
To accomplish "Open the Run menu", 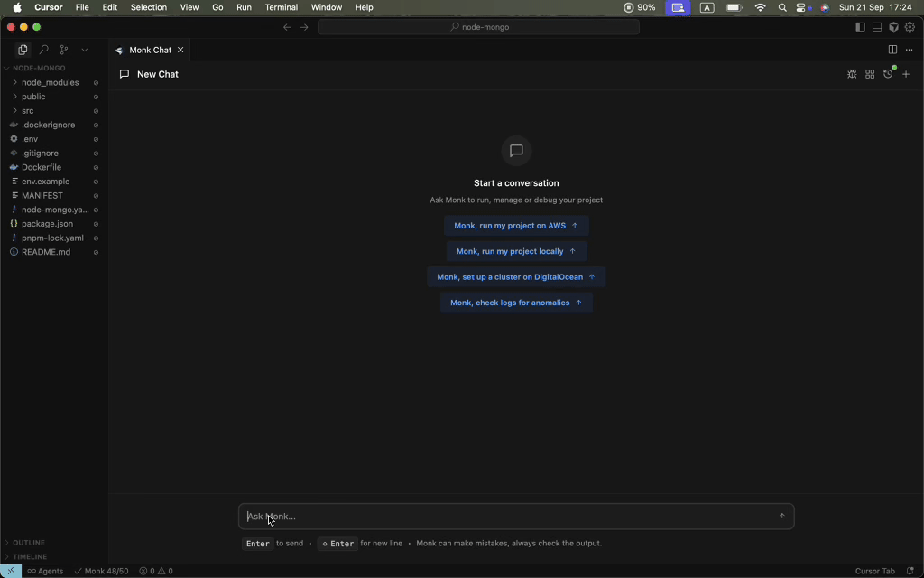I will point(244,7).
